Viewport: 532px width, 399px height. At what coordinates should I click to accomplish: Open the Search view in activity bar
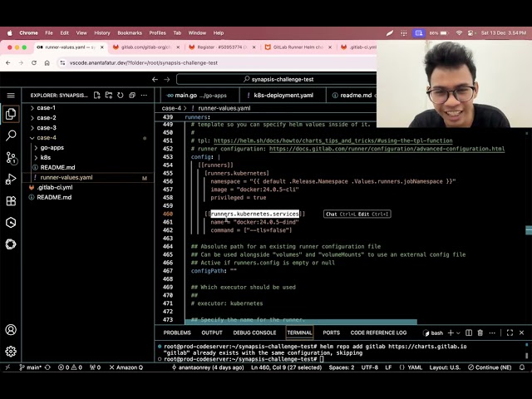click(x=11, y=135)
